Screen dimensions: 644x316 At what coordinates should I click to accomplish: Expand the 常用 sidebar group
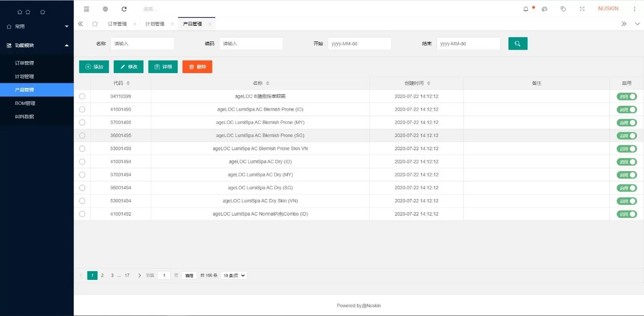(x=37, y=26)
